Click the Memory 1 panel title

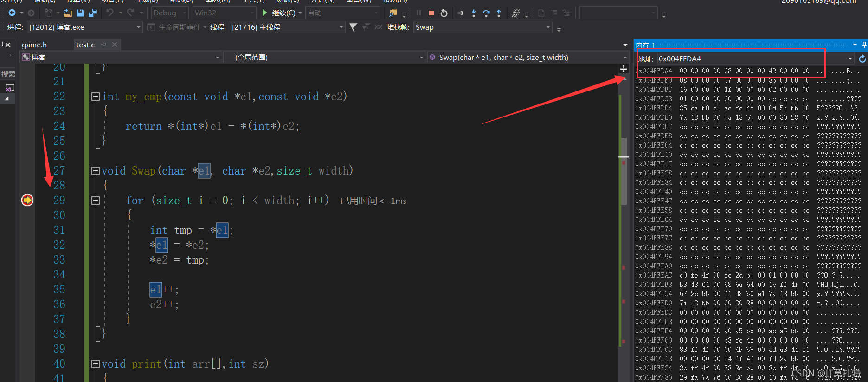tap(645, 45)
